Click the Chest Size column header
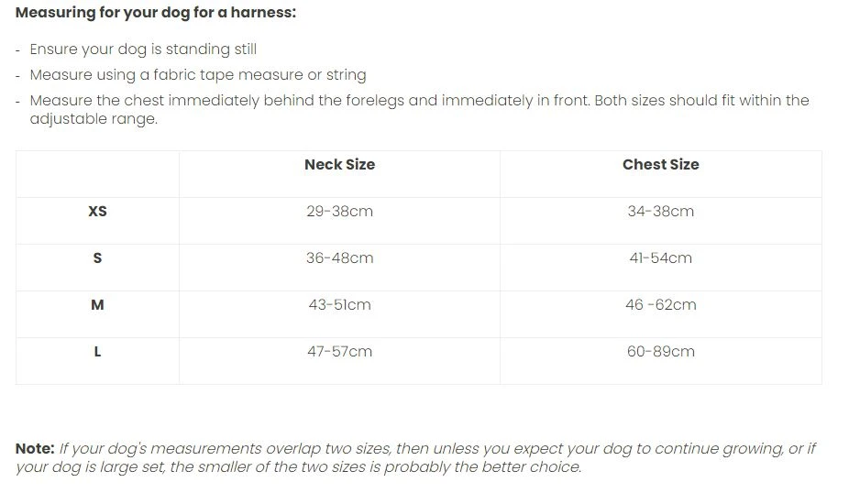 [660, 165]
